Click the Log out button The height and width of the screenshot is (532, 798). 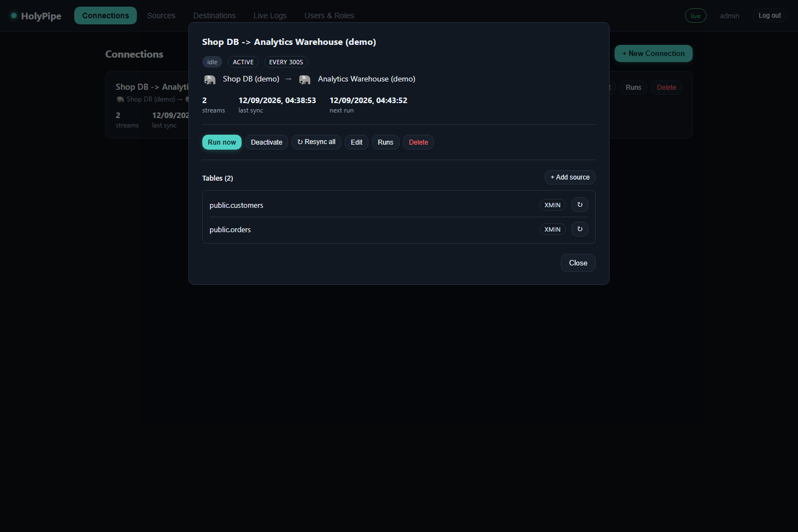coord(770,16)
